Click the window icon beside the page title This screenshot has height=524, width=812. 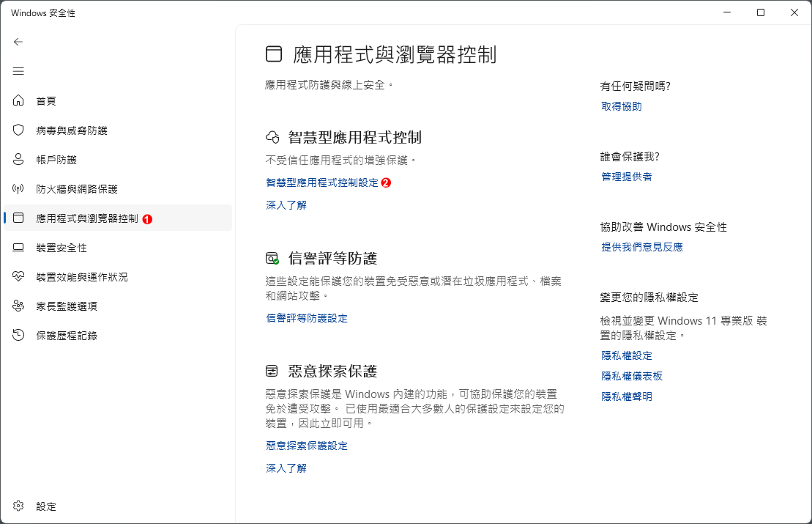tap(274, 54)
